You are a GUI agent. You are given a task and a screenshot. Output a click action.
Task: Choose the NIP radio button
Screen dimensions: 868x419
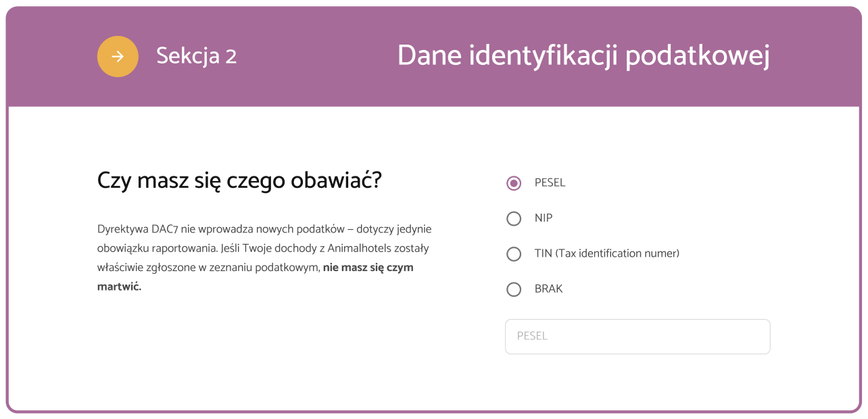coord(514,218)
